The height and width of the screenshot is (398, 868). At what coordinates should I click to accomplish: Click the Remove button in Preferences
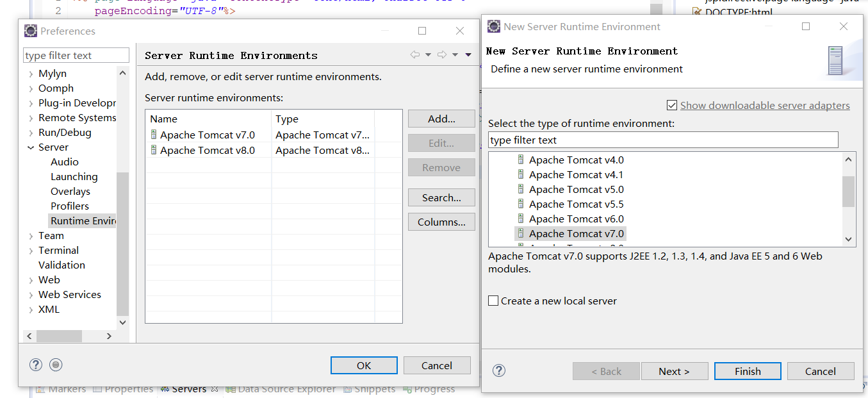(441, 167)
